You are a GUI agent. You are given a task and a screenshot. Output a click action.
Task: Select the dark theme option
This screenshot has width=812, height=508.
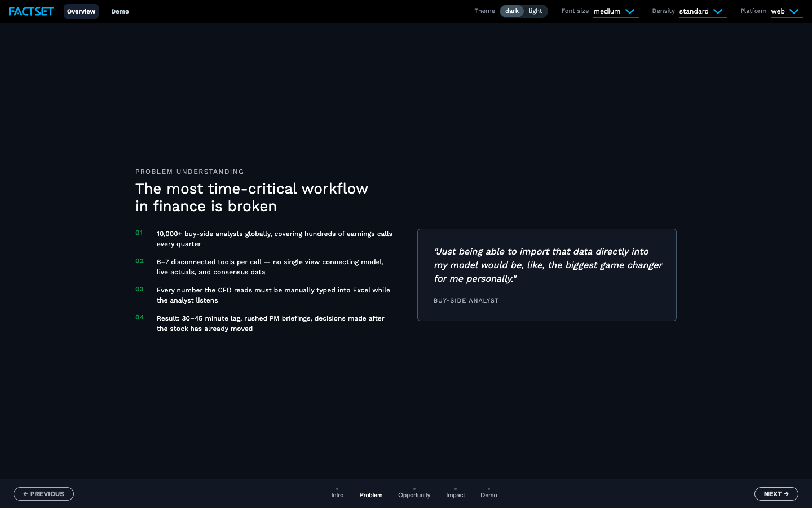point(512,11)
